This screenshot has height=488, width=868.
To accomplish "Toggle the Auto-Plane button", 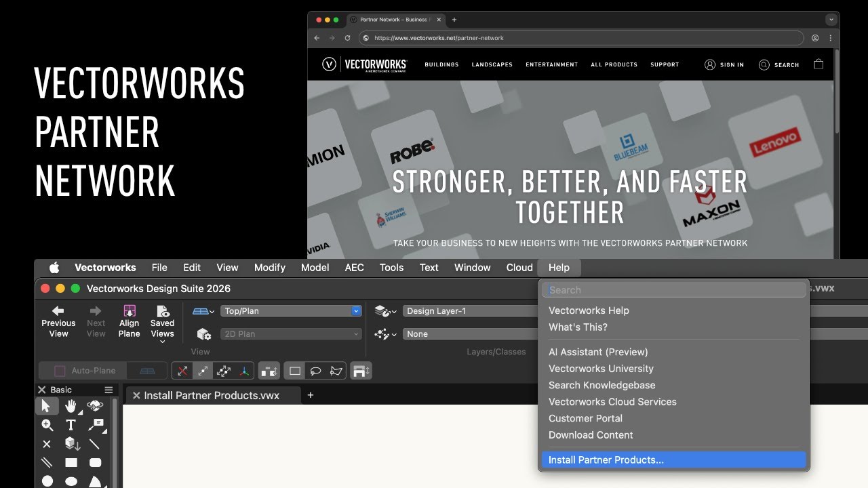I will pyautogui.click(x=84, y=371).
